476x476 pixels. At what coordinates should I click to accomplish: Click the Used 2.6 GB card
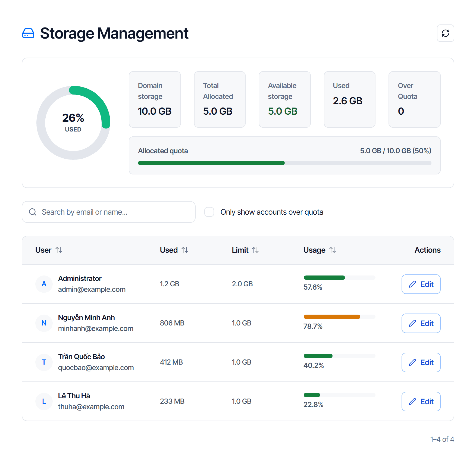coord(350,99)
